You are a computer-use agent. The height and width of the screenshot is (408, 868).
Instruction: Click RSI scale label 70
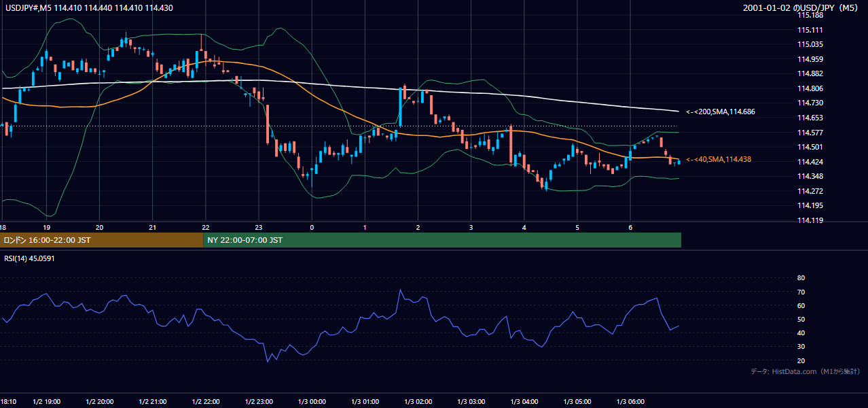801,292
